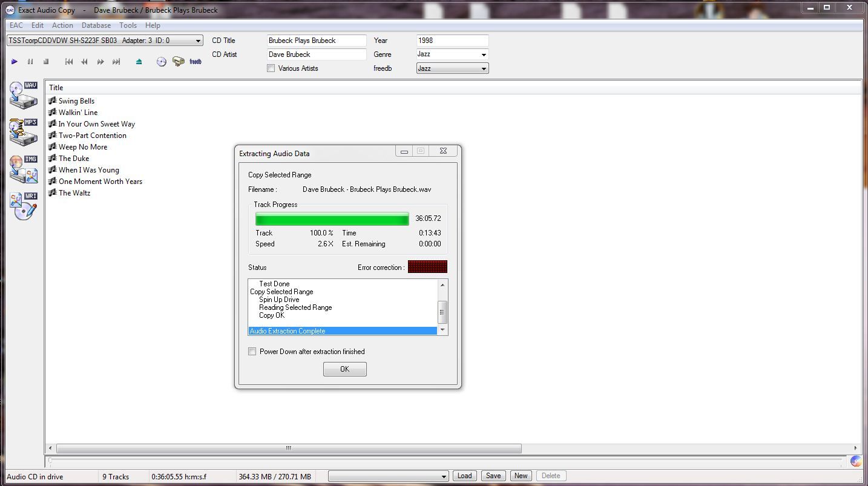Screen dimensions: 868x486
Task: Open the Tools menu
Action: [128, 25]
